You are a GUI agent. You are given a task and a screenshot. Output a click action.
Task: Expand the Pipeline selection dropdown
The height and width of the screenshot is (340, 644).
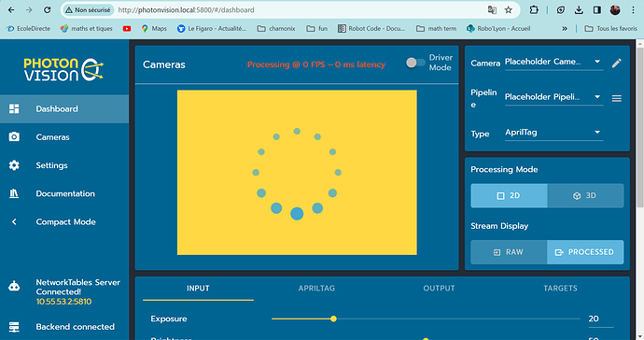(553, 97)
